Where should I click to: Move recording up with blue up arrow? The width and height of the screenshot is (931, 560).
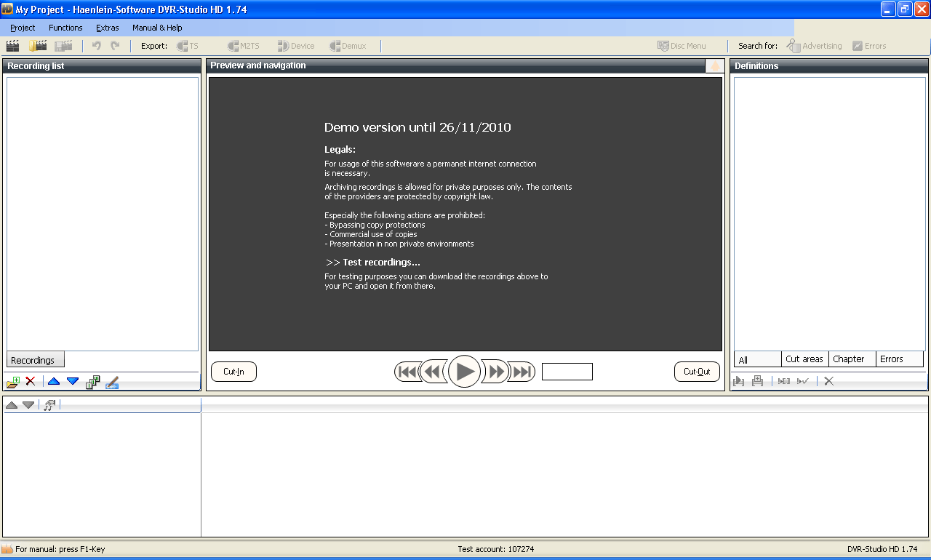pyautogui.click(x=53, y=381)
